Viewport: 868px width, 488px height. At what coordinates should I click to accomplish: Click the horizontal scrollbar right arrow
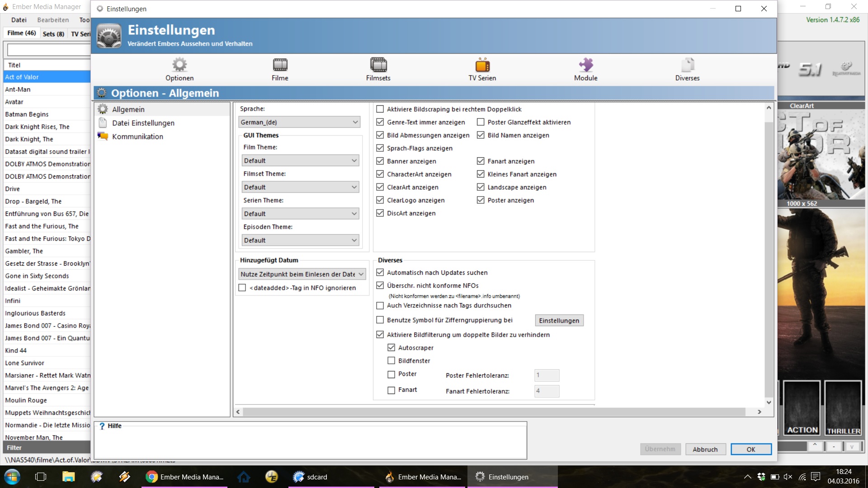tap(759, 412)
